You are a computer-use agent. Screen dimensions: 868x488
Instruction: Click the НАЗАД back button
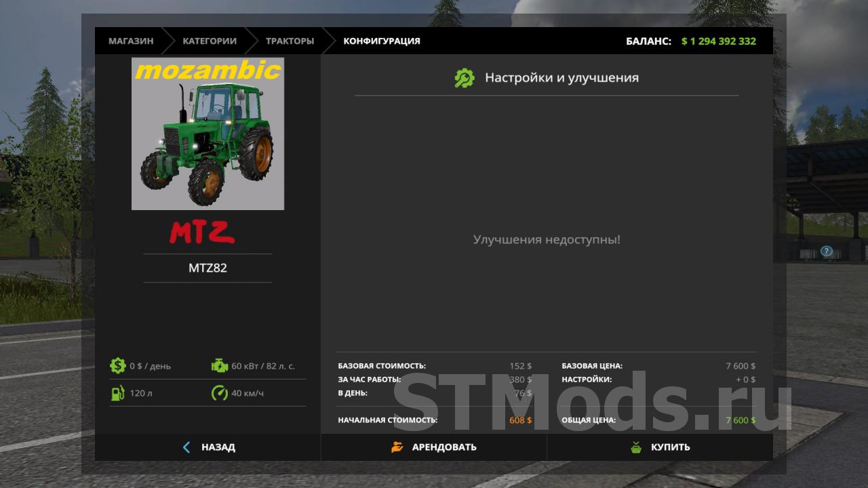click(x=208, y=447)
